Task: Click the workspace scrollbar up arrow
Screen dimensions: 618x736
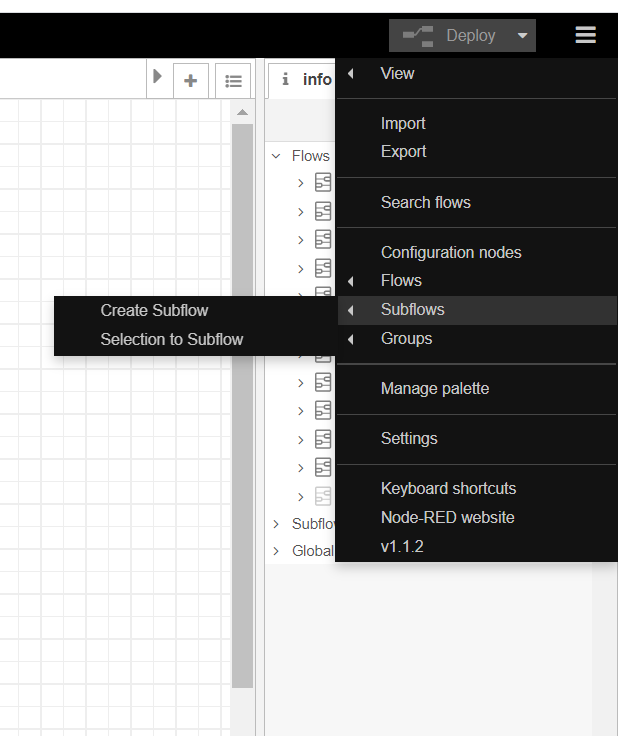Action: [x=242, y=112]
